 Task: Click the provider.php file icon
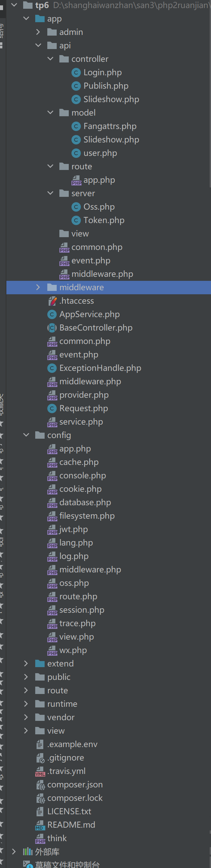click(x=52, y=395)
